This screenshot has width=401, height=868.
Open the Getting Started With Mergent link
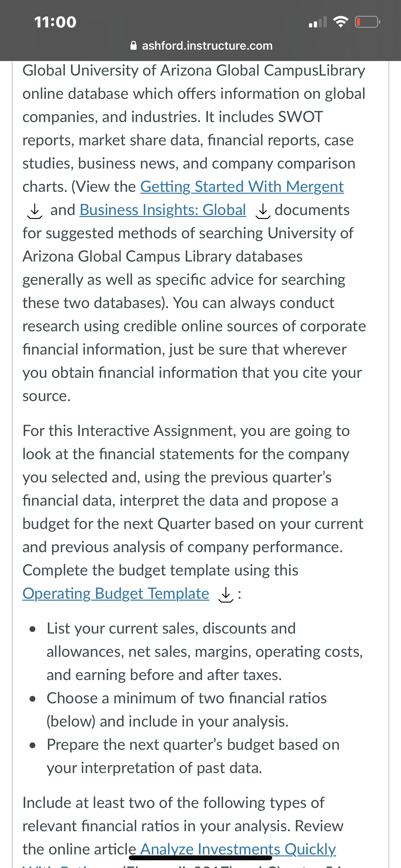pyautogui.click(x=242, y=187)
